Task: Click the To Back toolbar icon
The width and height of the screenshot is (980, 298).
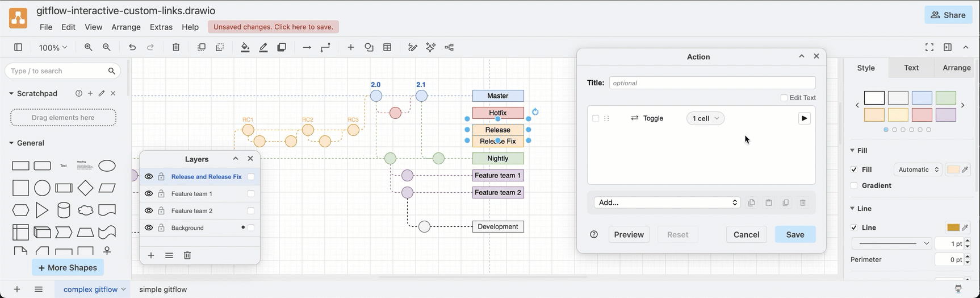Action: click(220, 48)
